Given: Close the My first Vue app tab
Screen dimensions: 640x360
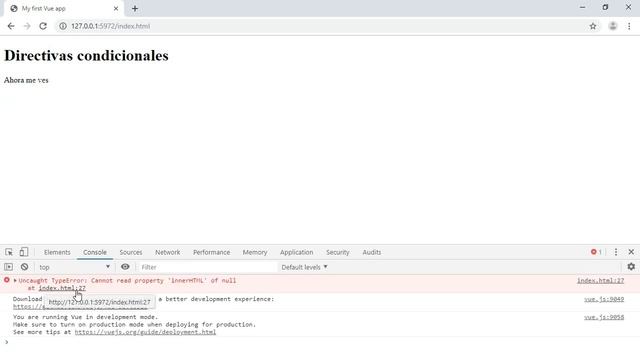Looking at the screenshot, I should click(x=116, y=8).
